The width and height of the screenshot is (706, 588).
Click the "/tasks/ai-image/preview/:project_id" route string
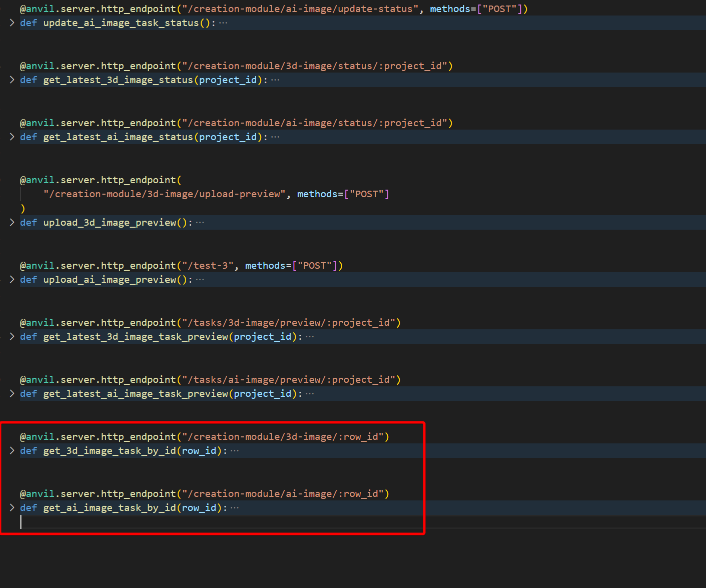[x=289, y=380]
